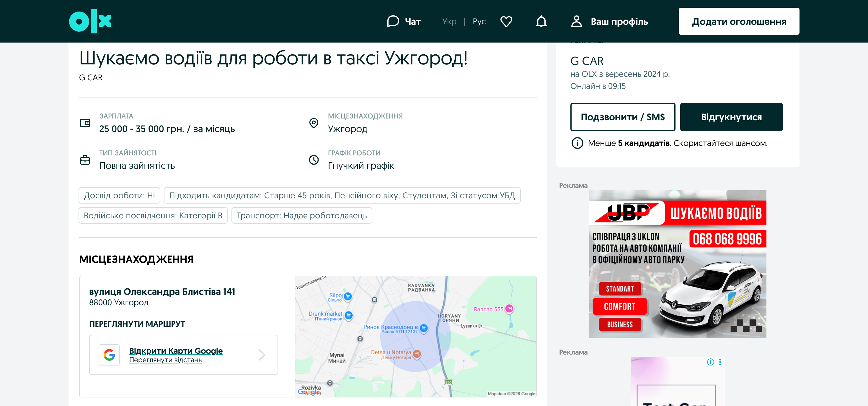This screenshot has width=868, height=406.
Task: Click the Drunk market map marker
Action: pyautogui.click(x=349, y=315)
